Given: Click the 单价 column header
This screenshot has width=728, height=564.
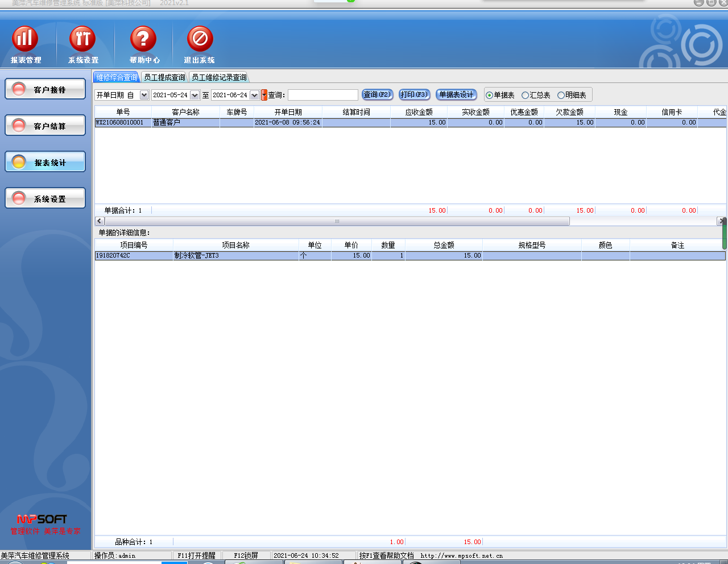Looking at the screenshot, I should pyautogui.click(x=351, y=245).
